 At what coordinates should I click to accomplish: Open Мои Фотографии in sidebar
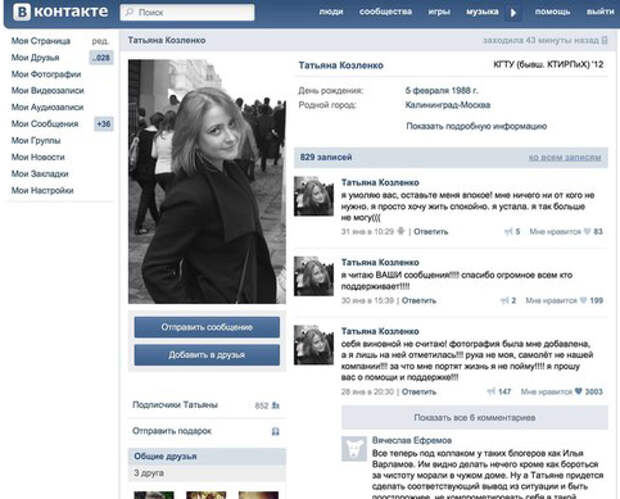46,74
